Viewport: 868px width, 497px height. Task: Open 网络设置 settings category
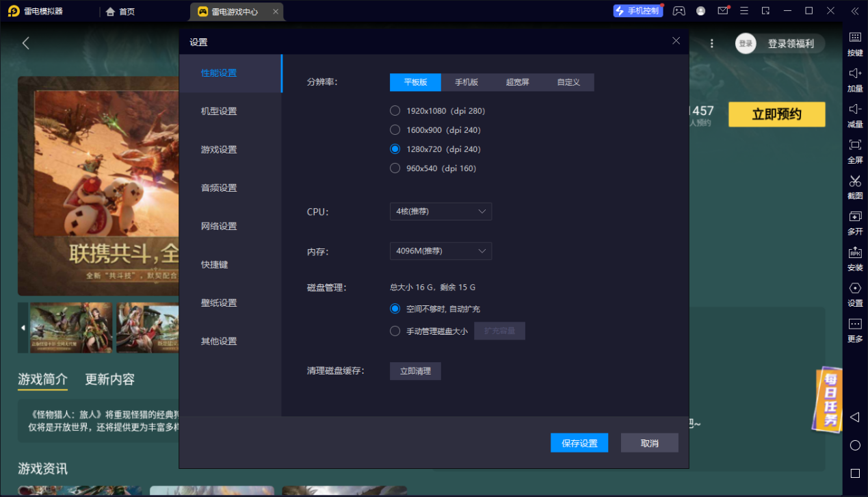(x=231, y=227)
